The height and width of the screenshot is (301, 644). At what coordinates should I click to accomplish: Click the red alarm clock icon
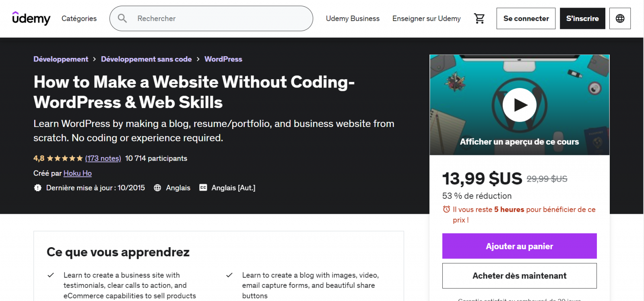tap(446, 209)
